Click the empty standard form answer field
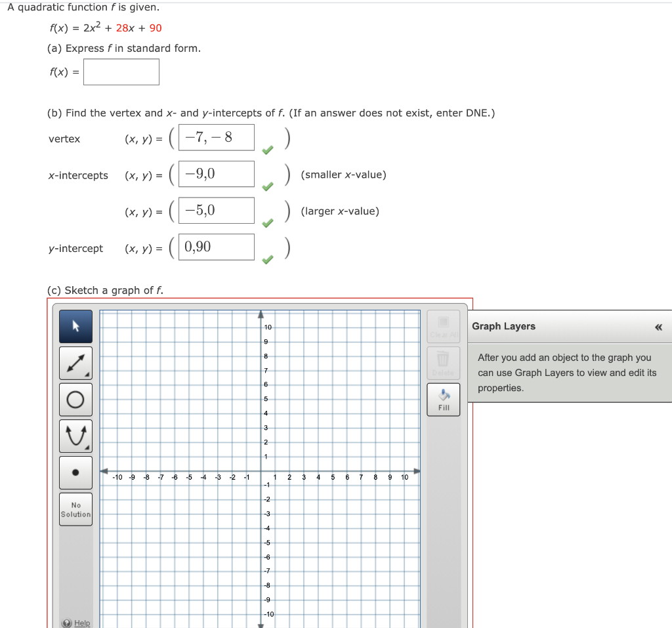The width and height of the screenshot is (672, 628). 121,72
